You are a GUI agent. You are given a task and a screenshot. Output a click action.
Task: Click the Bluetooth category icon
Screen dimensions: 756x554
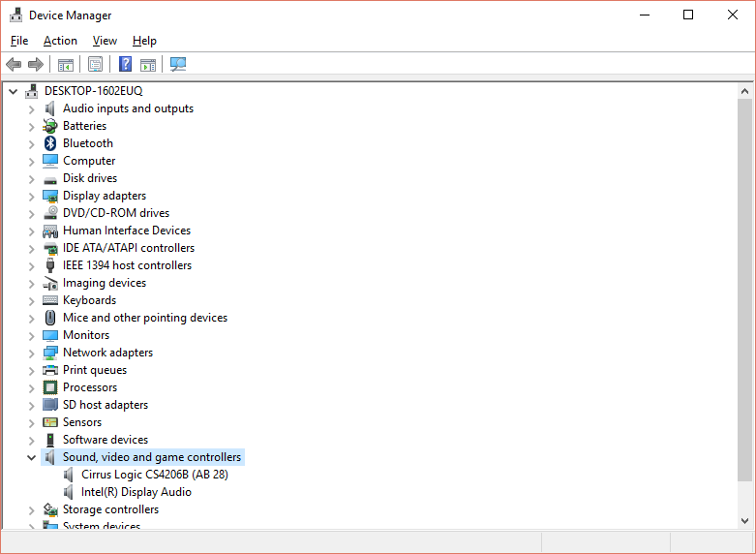[50, 143]
